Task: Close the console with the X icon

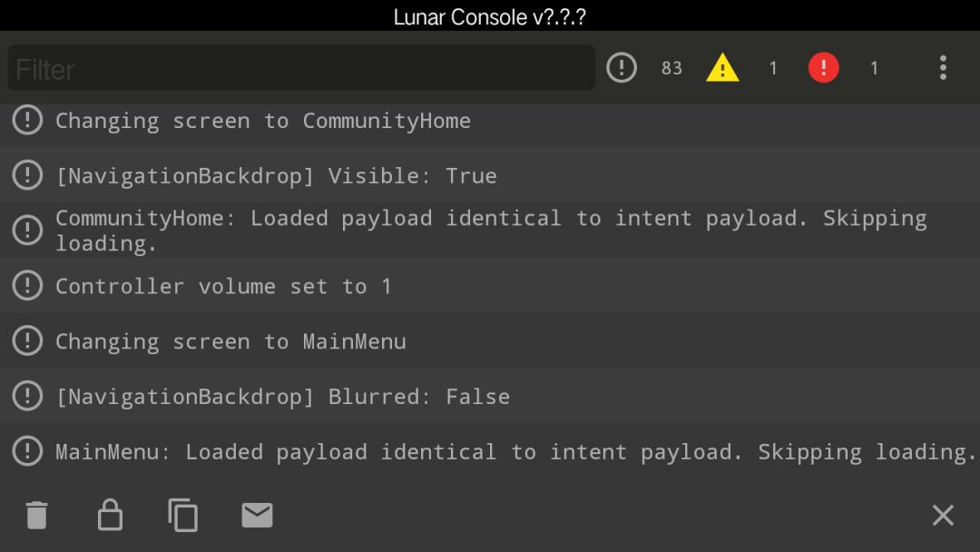Action: [943, 515]
